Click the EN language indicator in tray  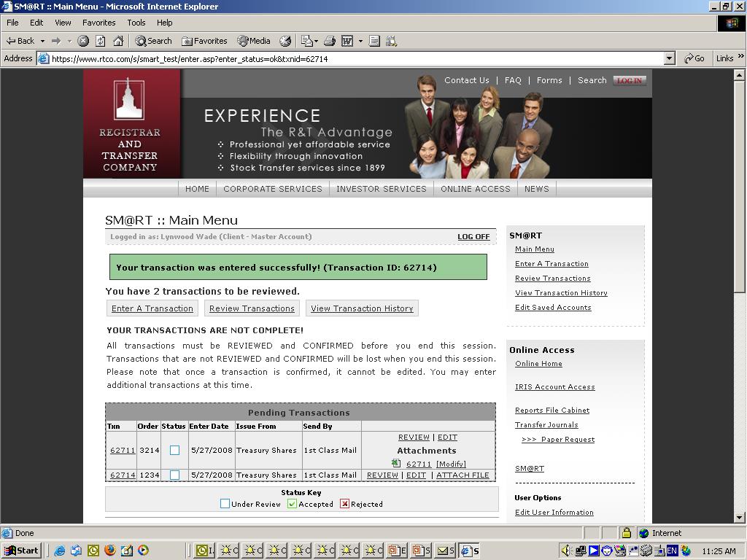pyautogui.click(x=672, y=551)
